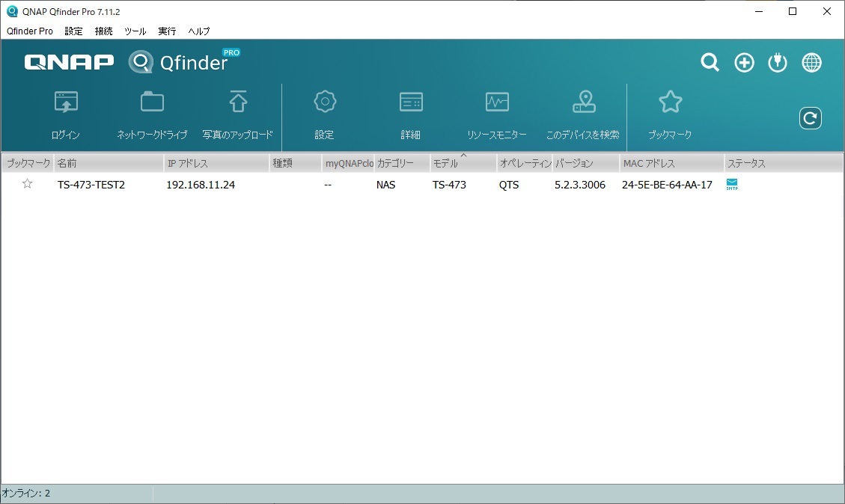The width and height of the screenshot is (845, 504).
Task: Click the QTS operating system cell
Action: pyautogui.click(x=509, y=185)
